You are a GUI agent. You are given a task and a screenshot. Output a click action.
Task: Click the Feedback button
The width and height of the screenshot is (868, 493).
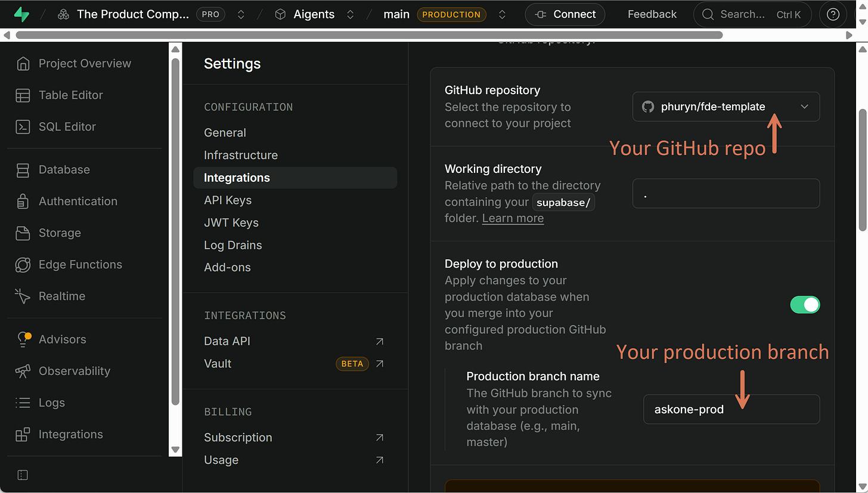652,14
